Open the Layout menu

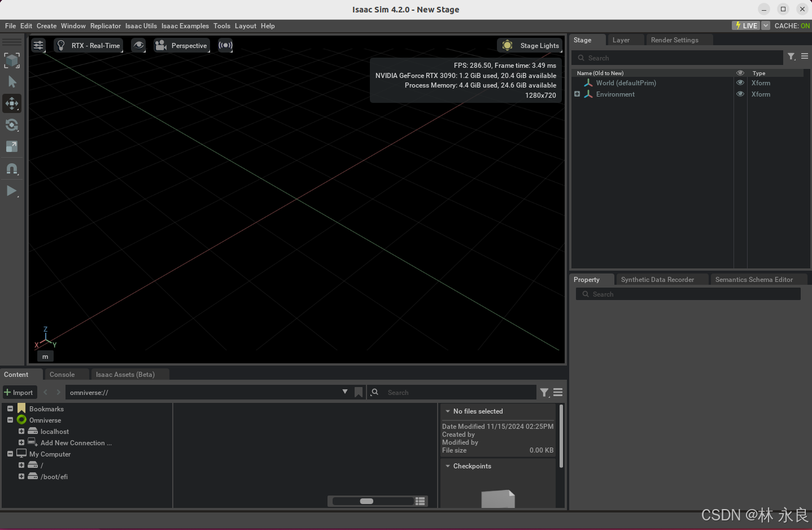[246, 26]
